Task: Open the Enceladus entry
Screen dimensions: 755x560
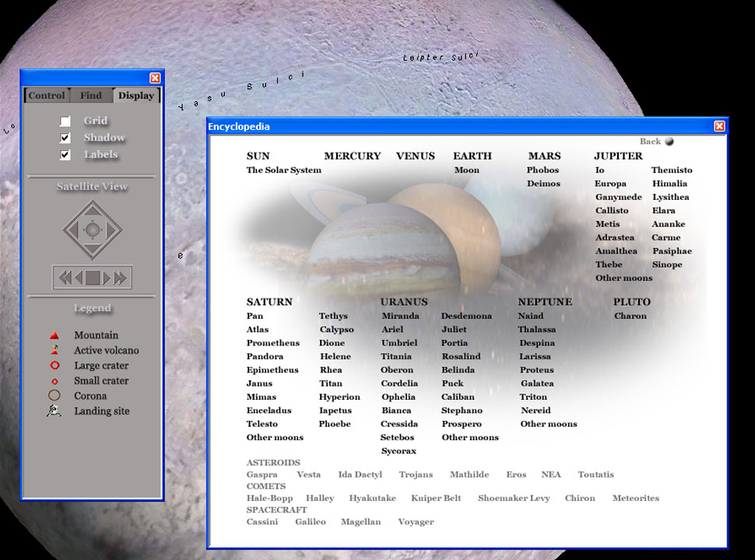Action: click(269, 411)
